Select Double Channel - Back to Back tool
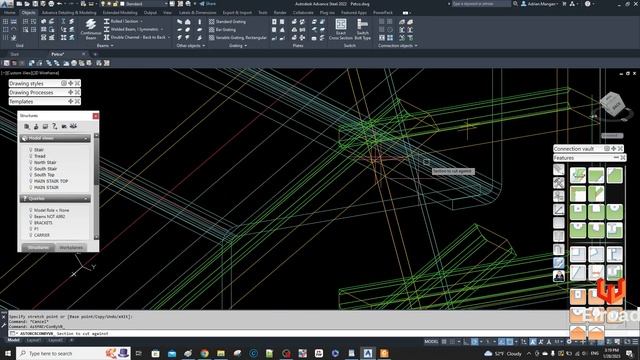 (x=135, y=37)
